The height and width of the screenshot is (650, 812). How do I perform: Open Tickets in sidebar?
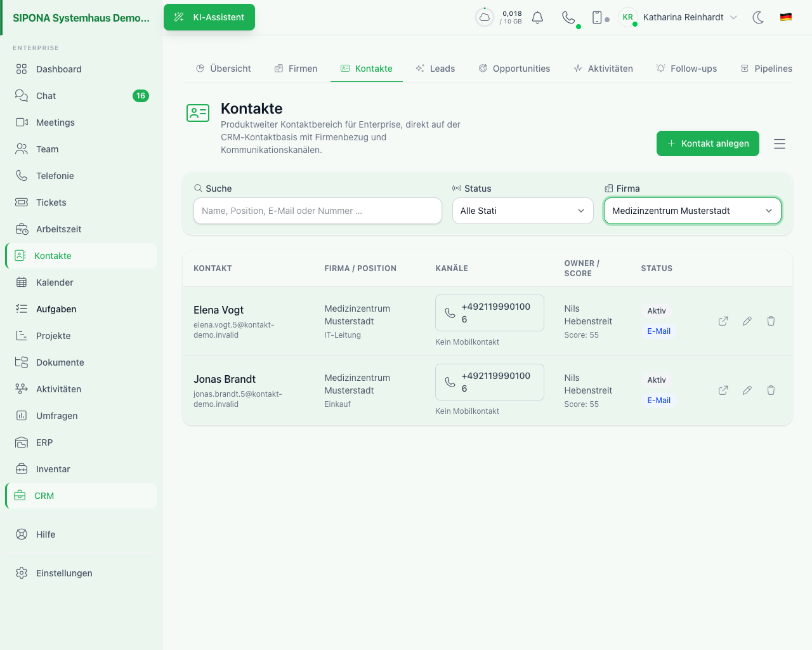(81, 202)
